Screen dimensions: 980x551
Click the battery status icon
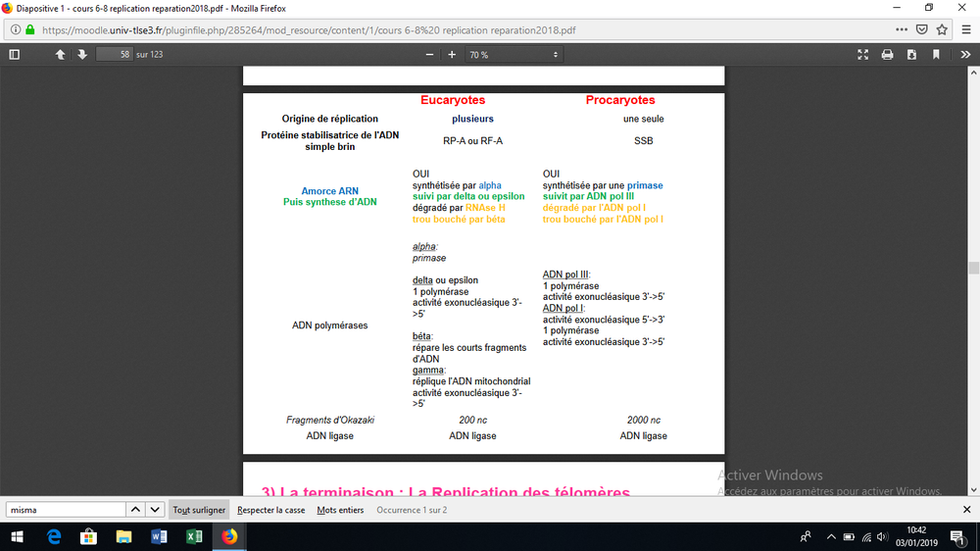[x=849, y=536]
